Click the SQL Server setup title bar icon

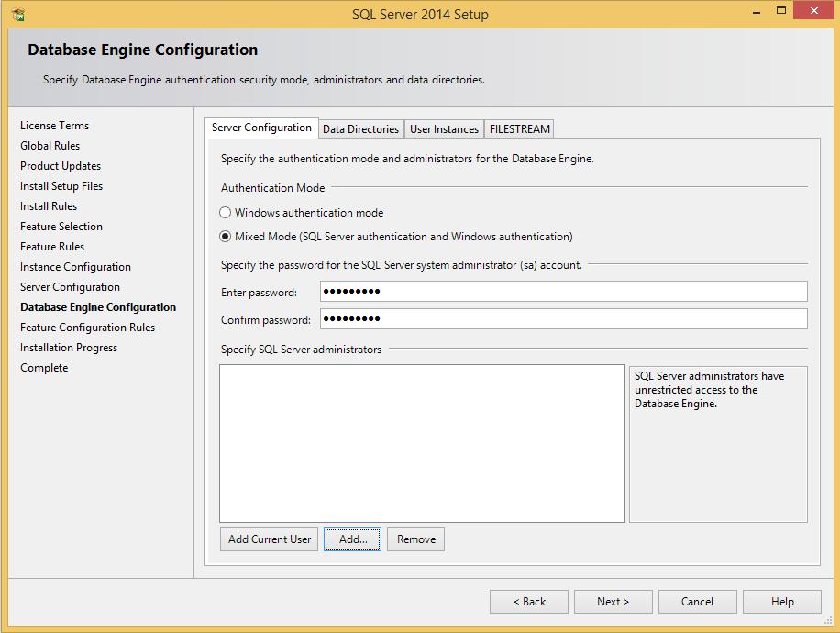[x=17, y=14]
